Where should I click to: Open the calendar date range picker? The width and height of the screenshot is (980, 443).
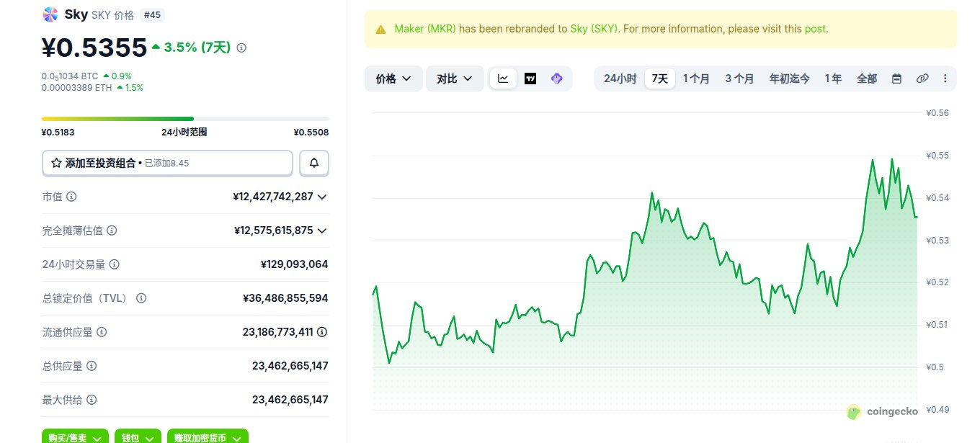(x=896, y=79)
